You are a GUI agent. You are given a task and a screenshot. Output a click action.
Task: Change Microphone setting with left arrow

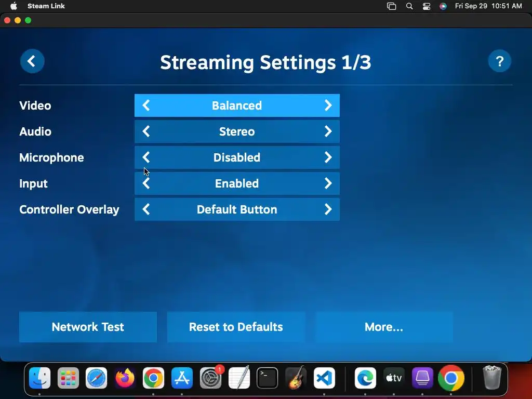pos(146,157)
